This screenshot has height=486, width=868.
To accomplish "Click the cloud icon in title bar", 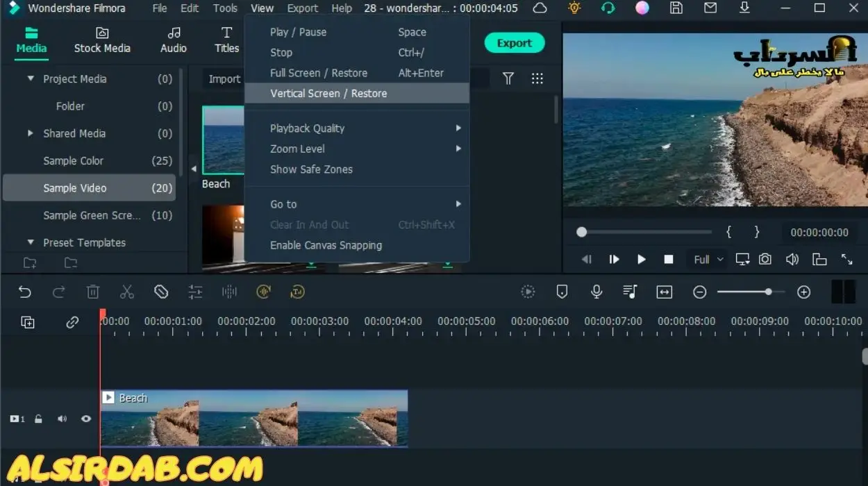I will pos(540,8).
